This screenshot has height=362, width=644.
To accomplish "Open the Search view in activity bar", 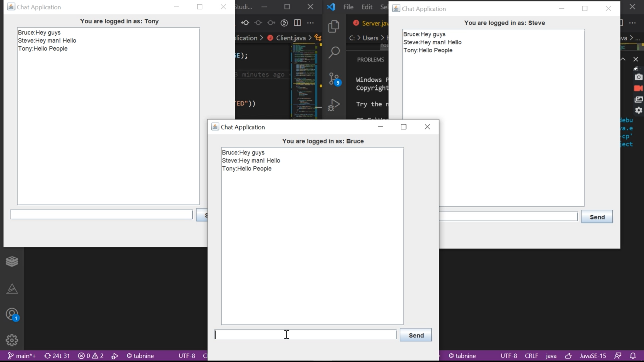I will point(334,52).
